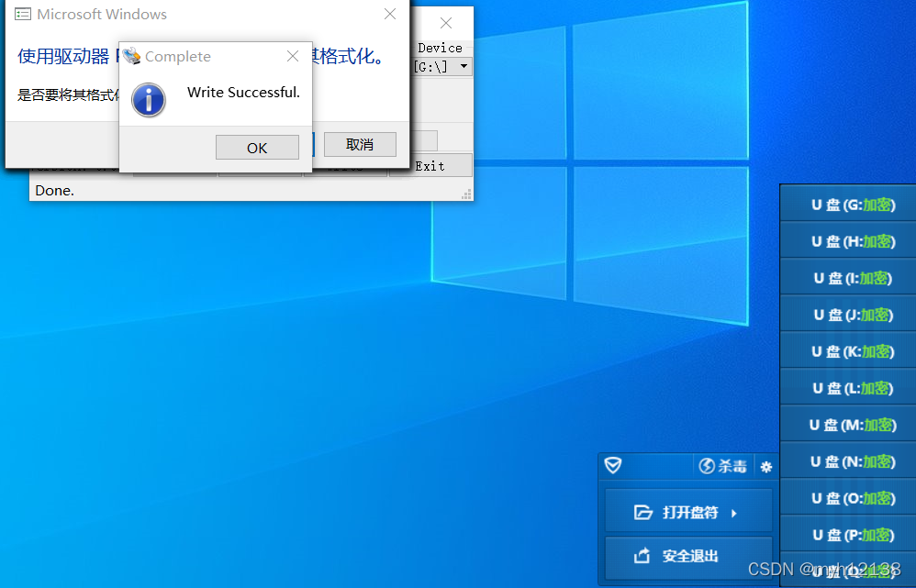Click Exit in the disk imager window
The height and width of the screenshot is (588, 916).
[431, 166]
